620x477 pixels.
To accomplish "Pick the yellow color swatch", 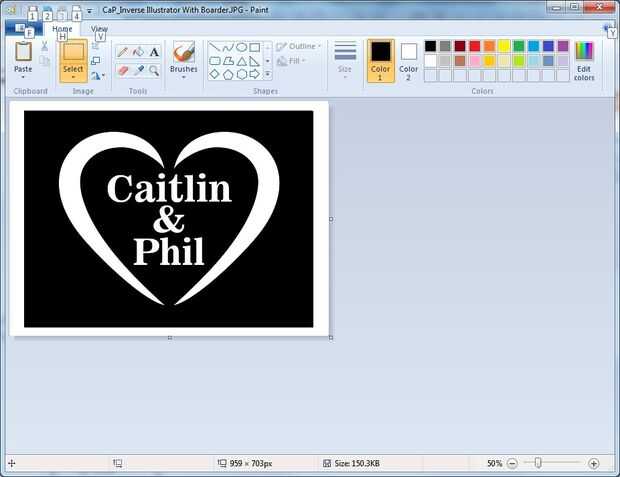I will 504,46.
